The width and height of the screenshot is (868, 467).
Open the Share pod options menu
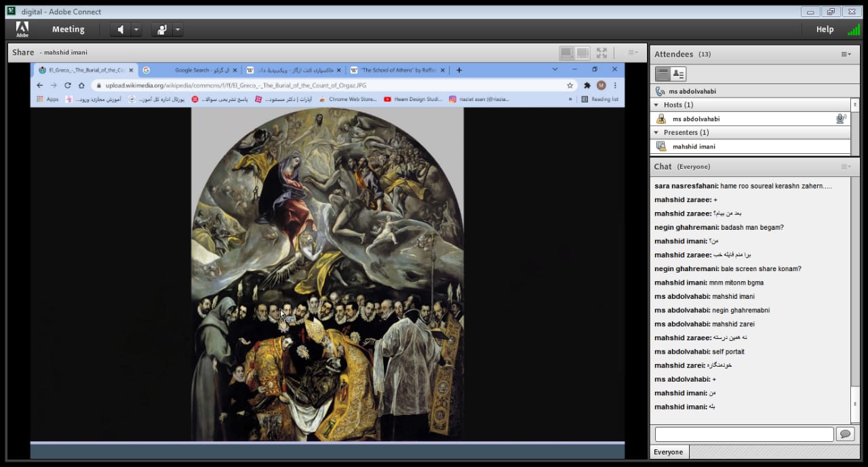[x=633, y=52]
